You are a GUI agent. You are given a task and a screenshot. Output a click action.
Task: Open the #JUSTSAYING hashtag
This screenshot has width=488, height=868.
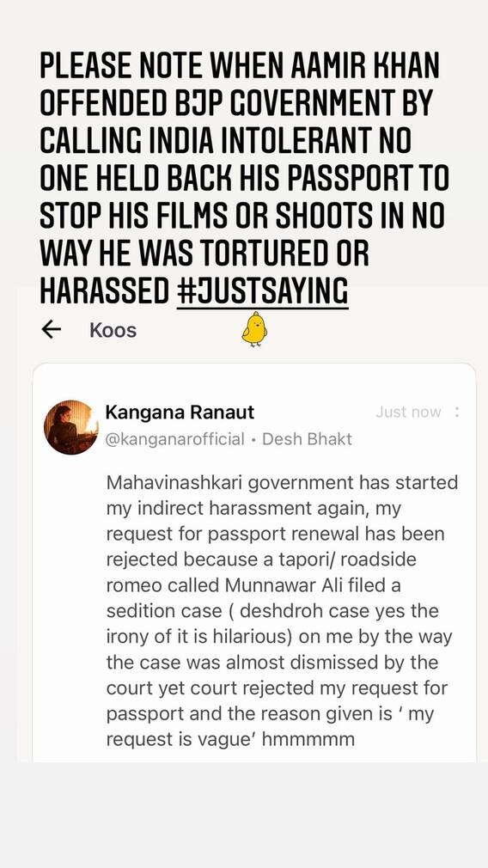pyautogui.click(x=262, y=290)
